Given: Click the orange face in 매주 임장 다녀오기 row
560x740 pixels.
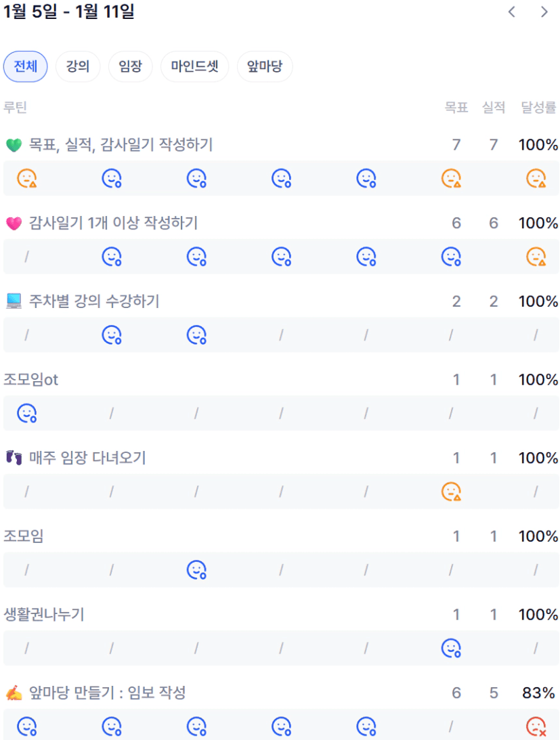Looking at the screenshot, I should point(451,492).
